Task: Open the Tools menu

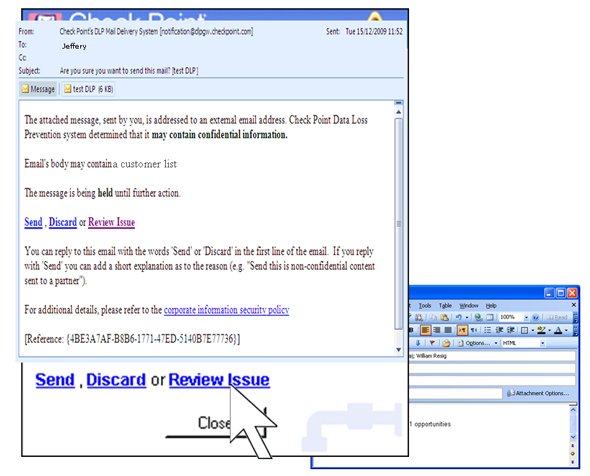Action: (425, 306)
